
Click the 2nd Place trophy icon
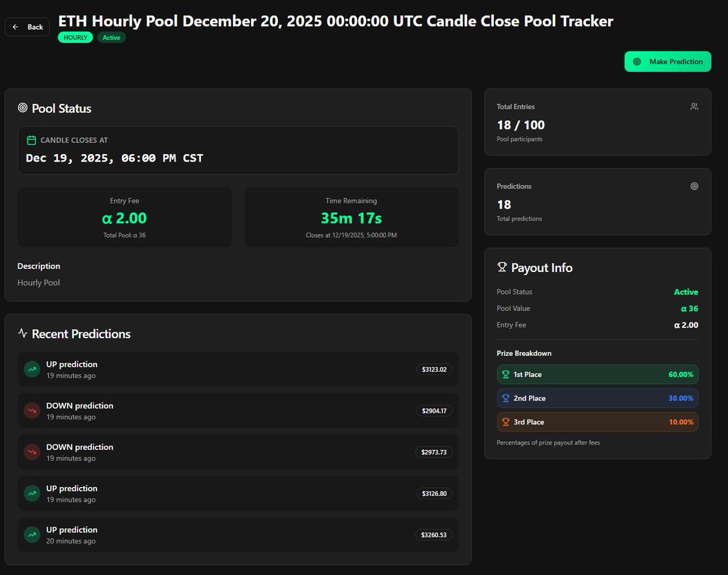coord(506,398)
